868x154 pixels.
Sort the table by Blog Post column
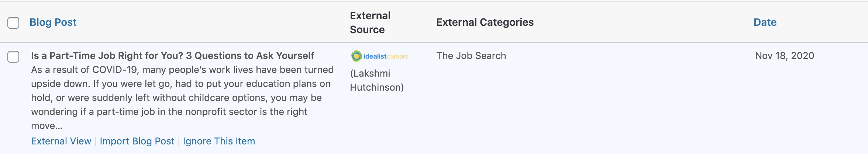click(x=53, y=22)
